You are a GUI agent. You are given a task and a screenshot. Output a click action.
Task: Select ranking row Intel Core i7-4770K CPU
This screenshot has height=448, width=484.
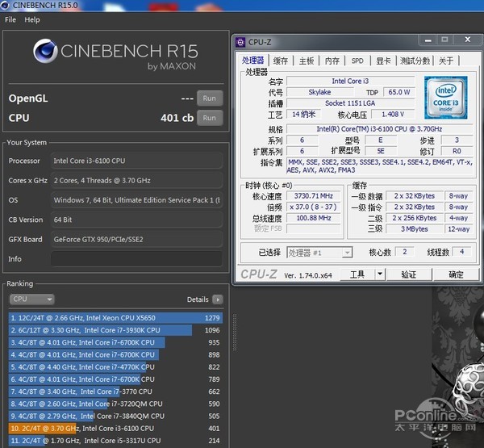point(115,367)
